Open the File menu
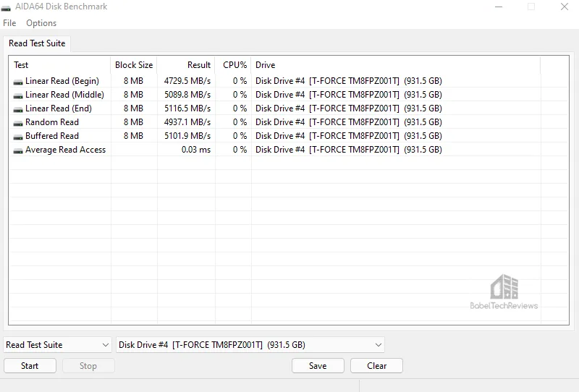 [x=9, y=23]
